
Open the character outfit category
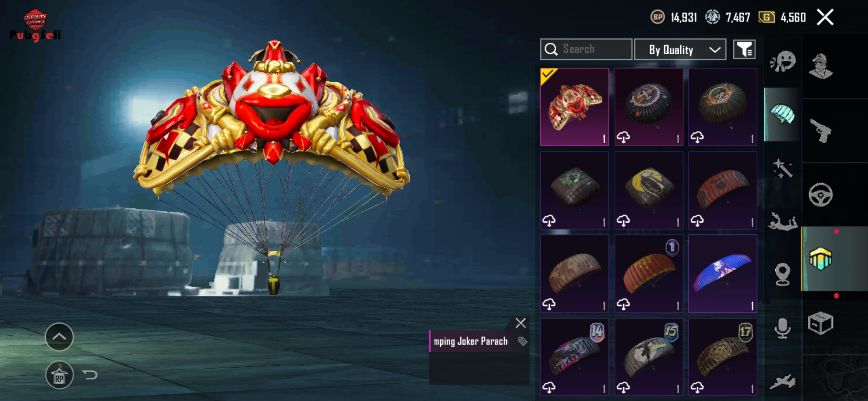pyautogui.click(x=821, y=66)
